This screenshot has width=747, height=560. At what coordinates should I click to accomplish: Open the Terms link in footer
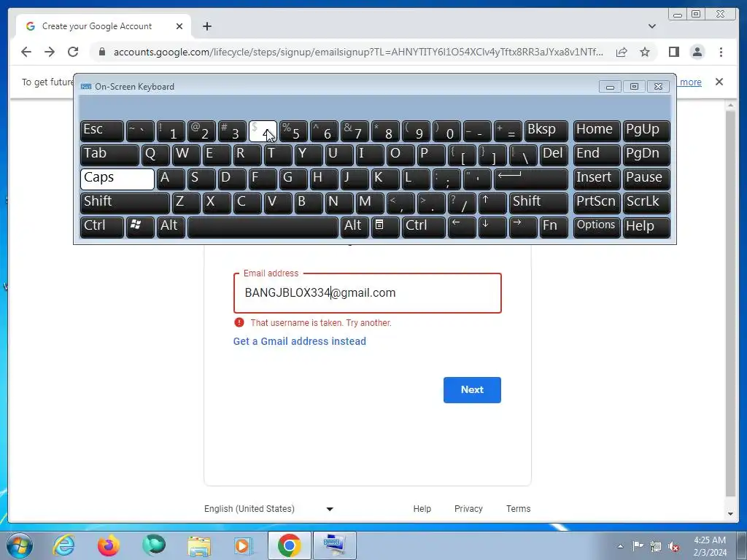point(519,508)
